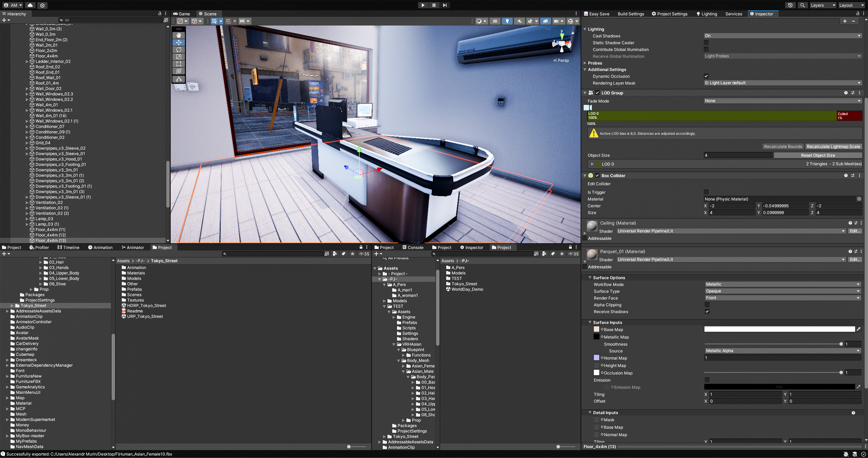Select the Rotate tool
Screen dimensions: 868x458
(179, 50)
